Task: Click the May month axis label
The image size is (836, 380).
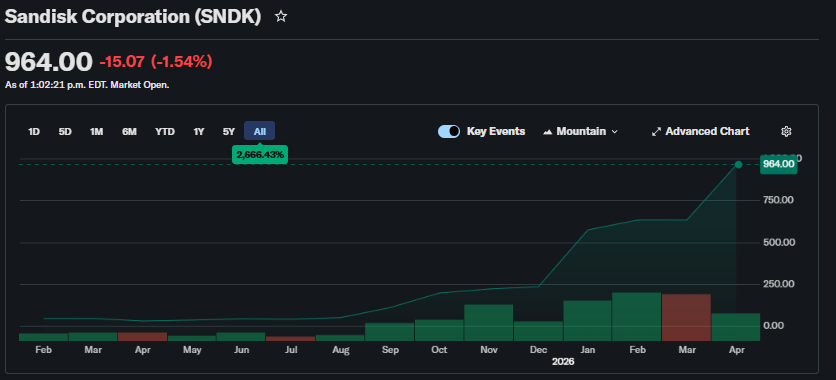Action: pyautogui.click(x=192, y=350)
